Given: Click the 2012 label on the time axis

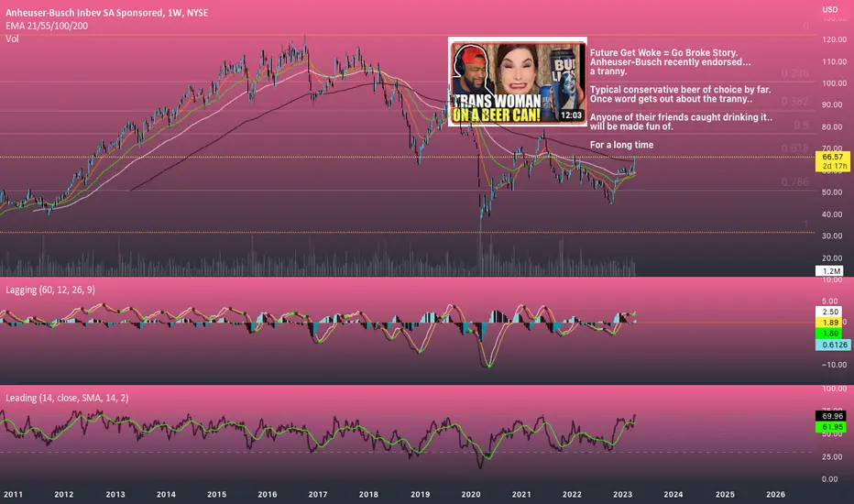Looking at the screenshot, I should (64, 494).
